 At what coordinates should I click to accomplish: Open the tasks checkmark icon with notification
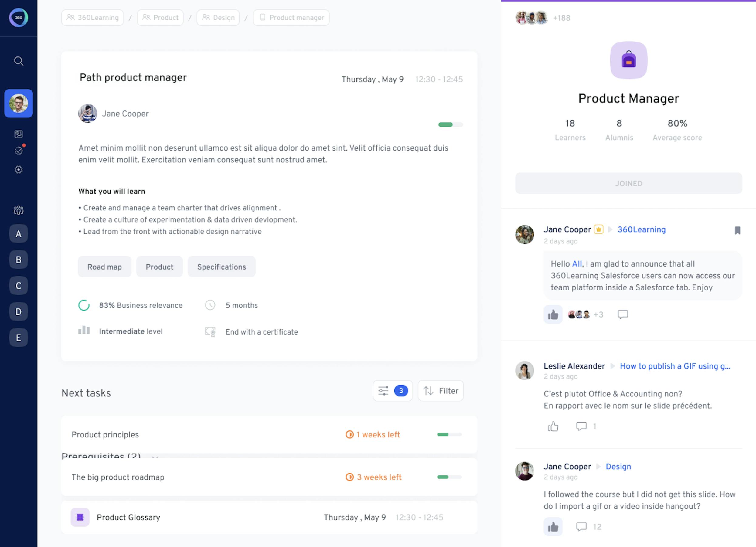(x=19, y=151)
